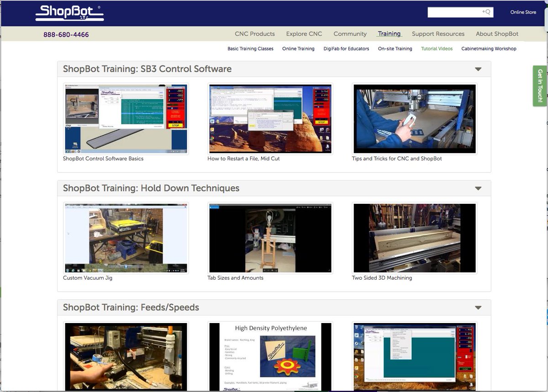Screen dimensions: 548x392
Task: Click the Hold Down Techniques heading
Action: (151, 188)
